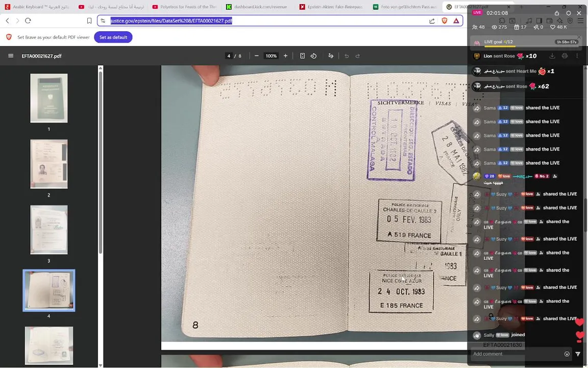588x368 pixels.
Task: Download the PDF file
Action: (552, 56)
